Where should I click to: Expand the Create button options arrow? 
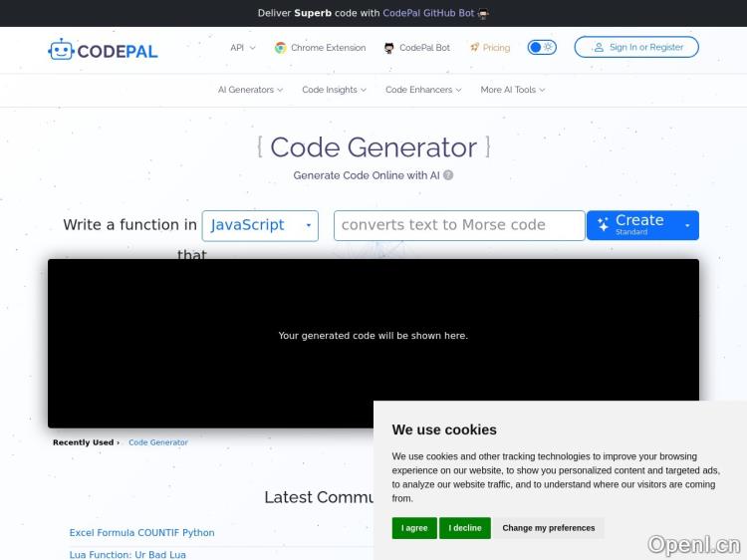(x=686, y=225)
